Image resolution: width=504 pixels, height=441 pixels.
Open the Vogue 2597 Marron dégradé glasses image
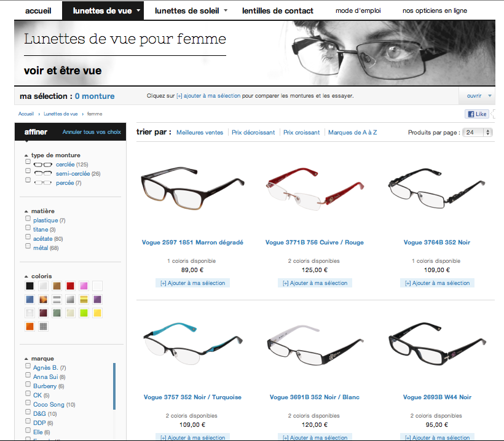click(x=192, y=189)
